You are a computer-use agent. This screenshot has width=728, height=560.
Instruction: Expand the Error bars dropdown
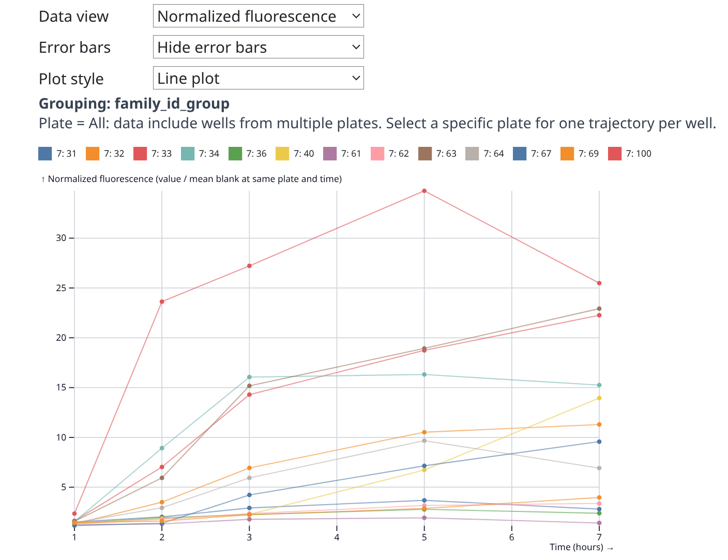(258, 47)
